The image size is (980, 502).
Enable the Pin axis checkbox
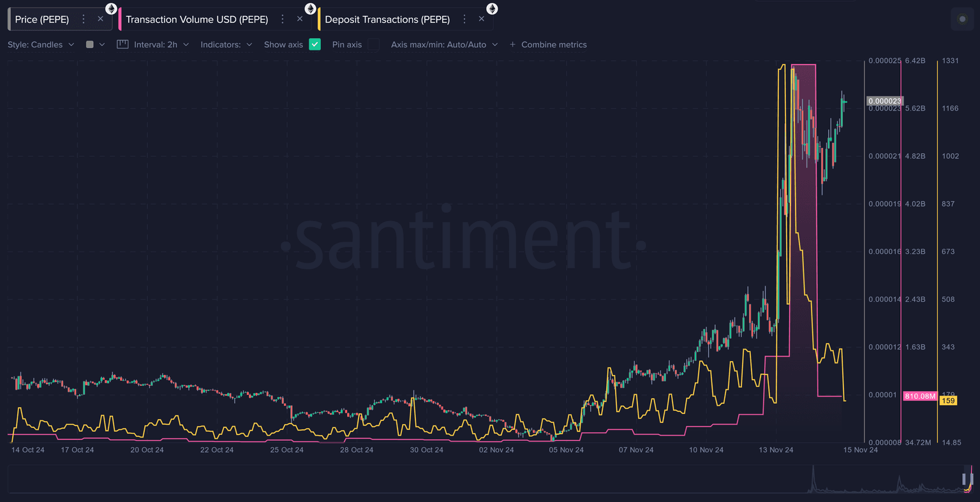coord(373,45)
